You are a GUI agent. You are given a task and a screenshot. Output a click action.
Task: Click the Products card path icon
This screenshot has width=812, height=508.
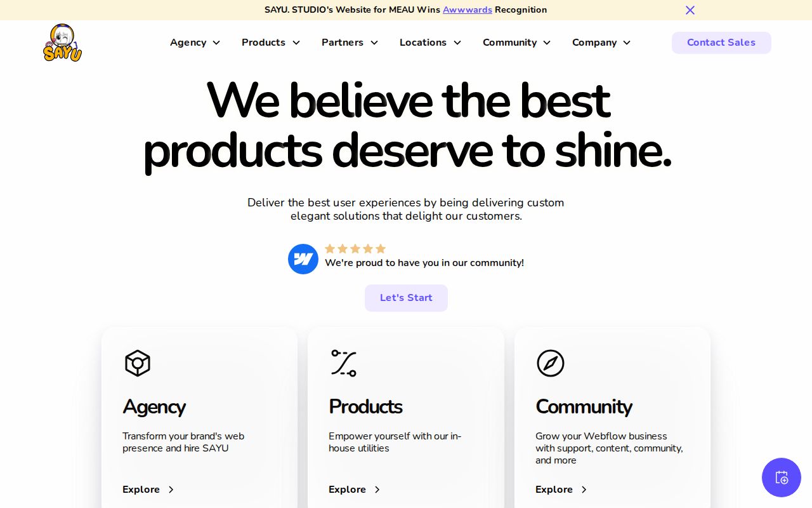[x=344, y=363]
